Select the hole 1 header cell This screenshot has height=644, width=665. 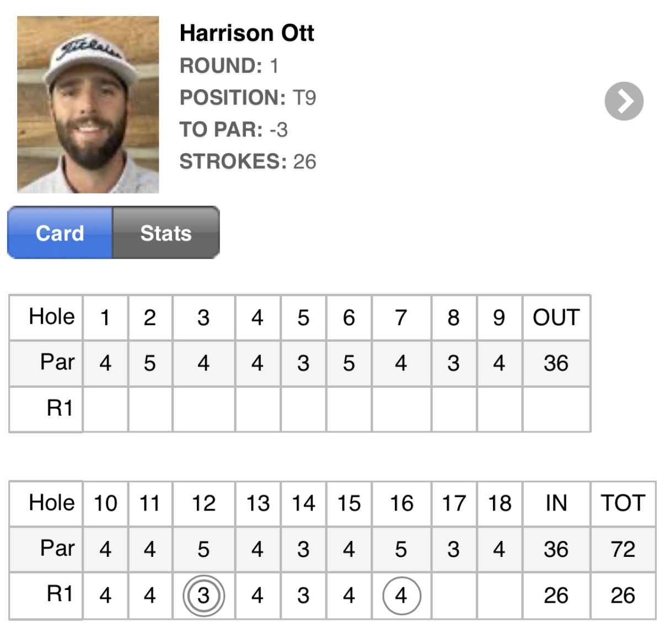point(105,318)
